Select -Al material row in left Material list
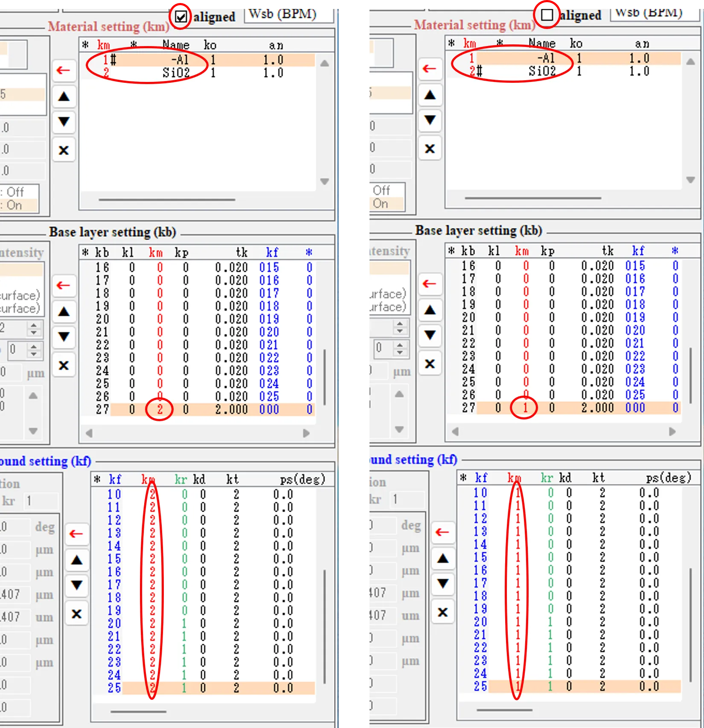The image size is (704, 728). click(198, 60)
